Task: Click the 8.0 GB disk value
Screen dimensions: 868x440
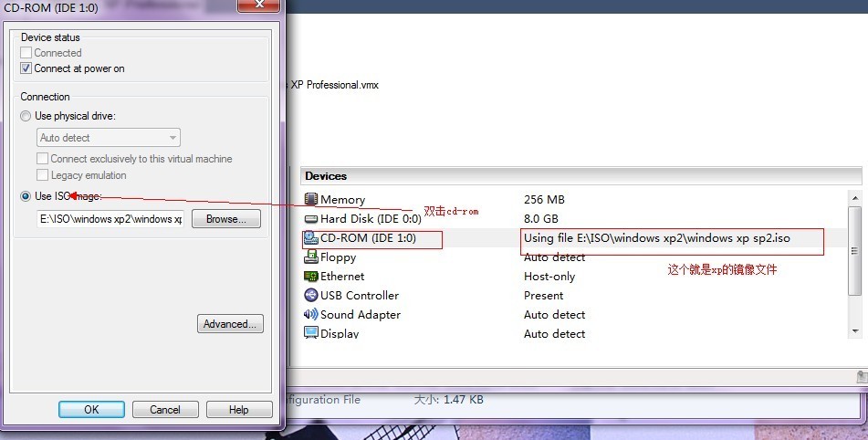Action: [541, 218]
